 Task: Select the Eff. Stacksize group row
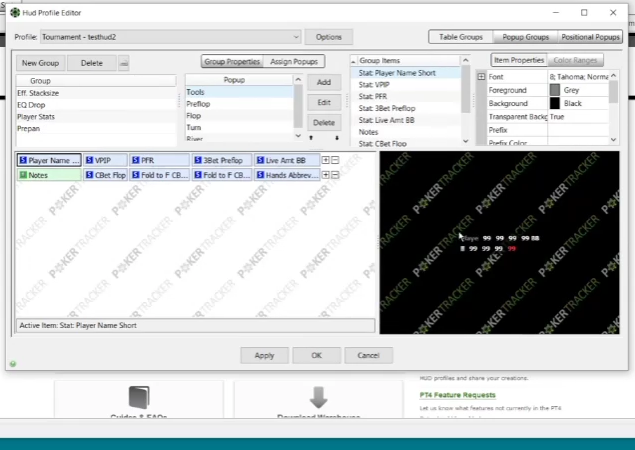click(96, 93)
